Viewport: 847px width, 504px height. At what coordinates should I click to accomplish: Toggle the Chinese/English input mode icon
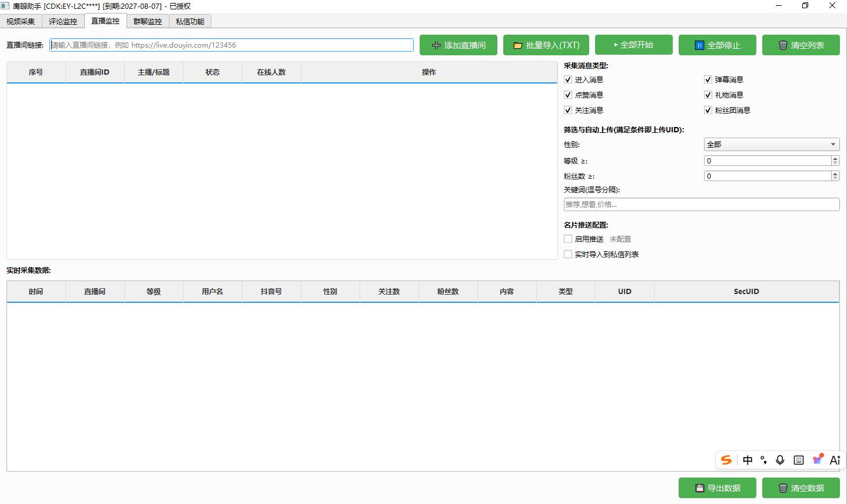[748, 460]
